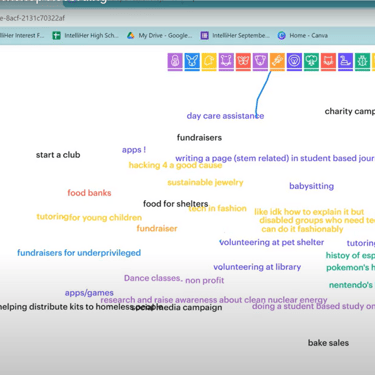375x375 pixels.
Task: Click the 'food banks' response
Action: (89, 193)
